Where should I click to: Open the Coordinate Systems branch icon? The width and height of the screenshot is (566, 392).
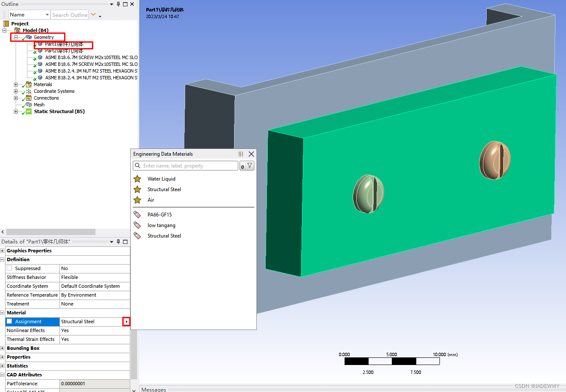click(x=16, y=91)
